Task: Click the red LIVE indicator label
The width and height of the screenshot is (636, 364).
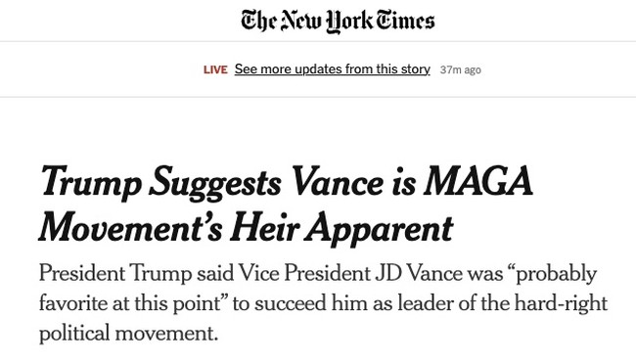Action: (215, 69)
